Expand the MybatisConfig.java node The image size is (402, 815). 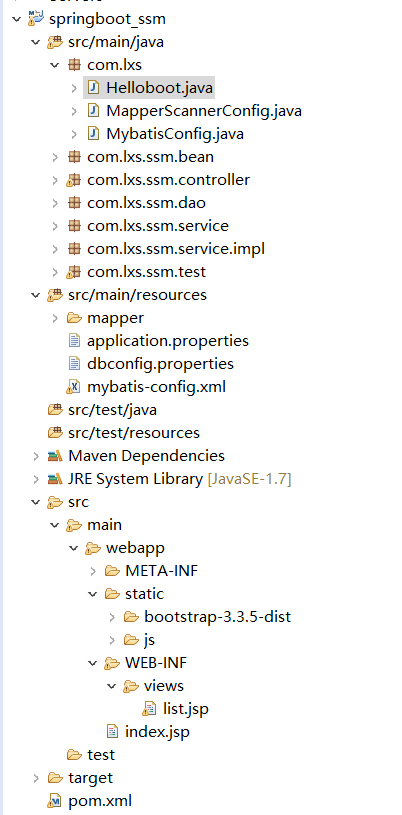(74, 134)
